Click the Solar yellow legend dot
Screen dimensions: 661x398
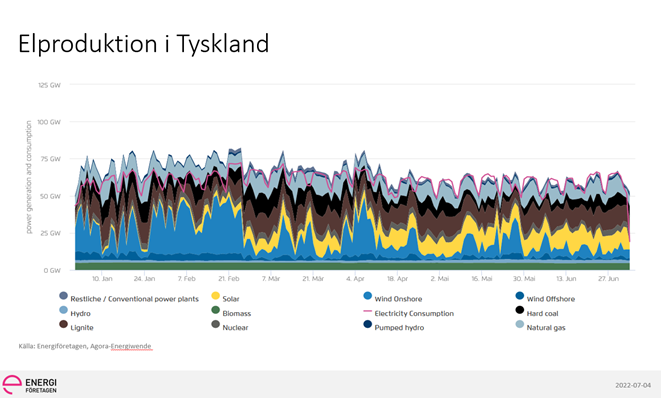[x=215, y=296]
